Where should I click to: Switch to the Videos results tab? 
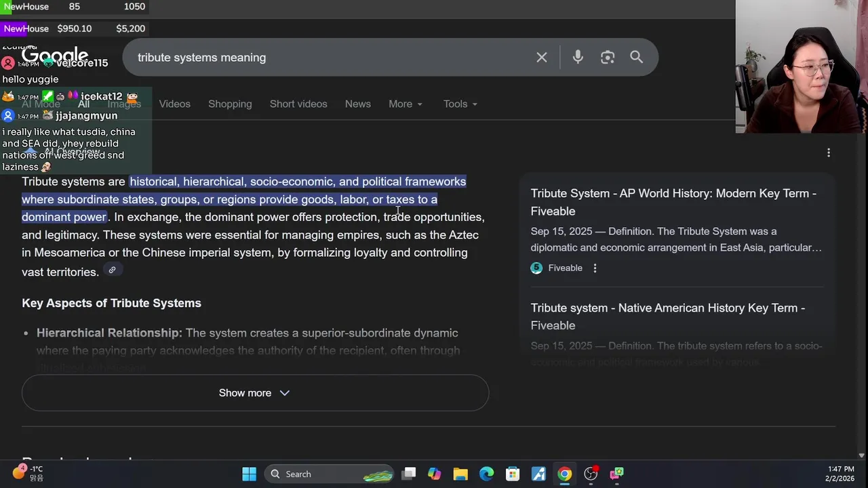pyautogui.click(x=174, y=104)
